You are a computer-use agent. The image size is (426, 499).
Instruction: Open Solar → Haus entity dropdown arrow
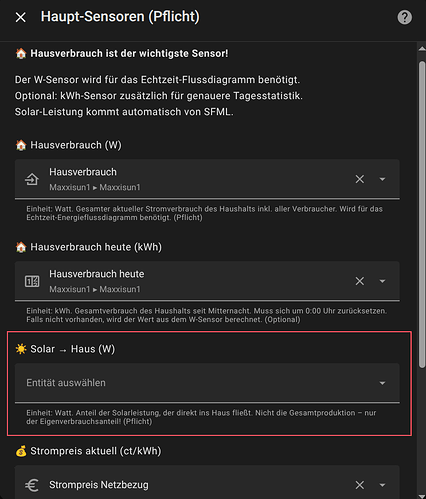point(382,383)
